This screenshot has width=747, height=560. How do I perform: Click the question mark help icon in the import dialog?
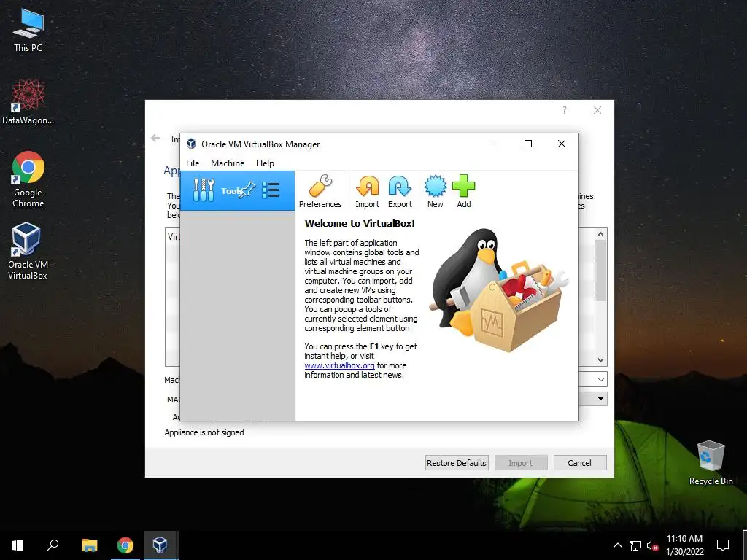pos(565,111)
